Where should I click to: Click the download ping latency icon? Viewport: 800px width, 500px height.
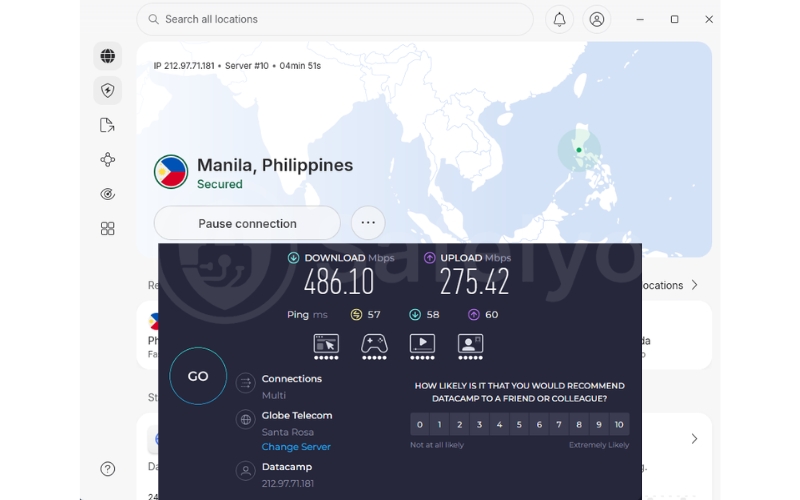point(415,315)
